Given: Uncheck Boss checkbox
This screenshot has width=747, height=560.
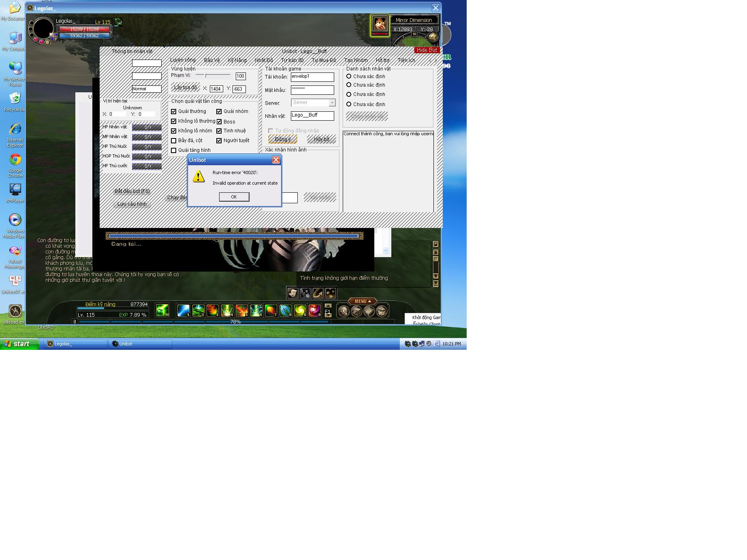Looking at the screenshot, I should (x=219, y=121).
